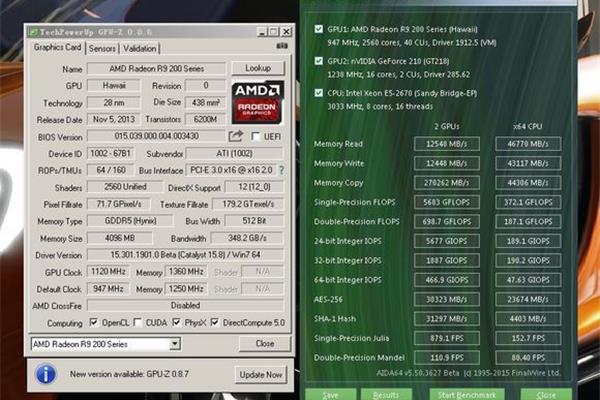Click the Default Clock value 947 MHz
The image size is (600, 400).
[108, 288]
